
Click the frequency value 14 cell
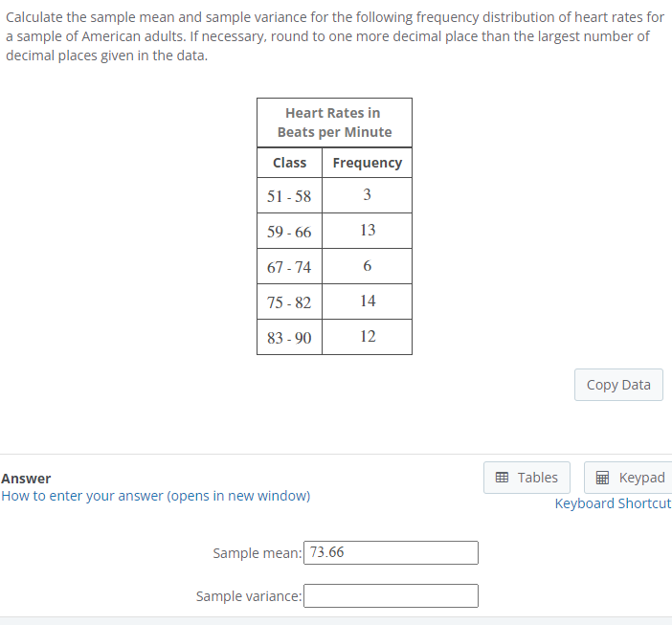[368, 301]
